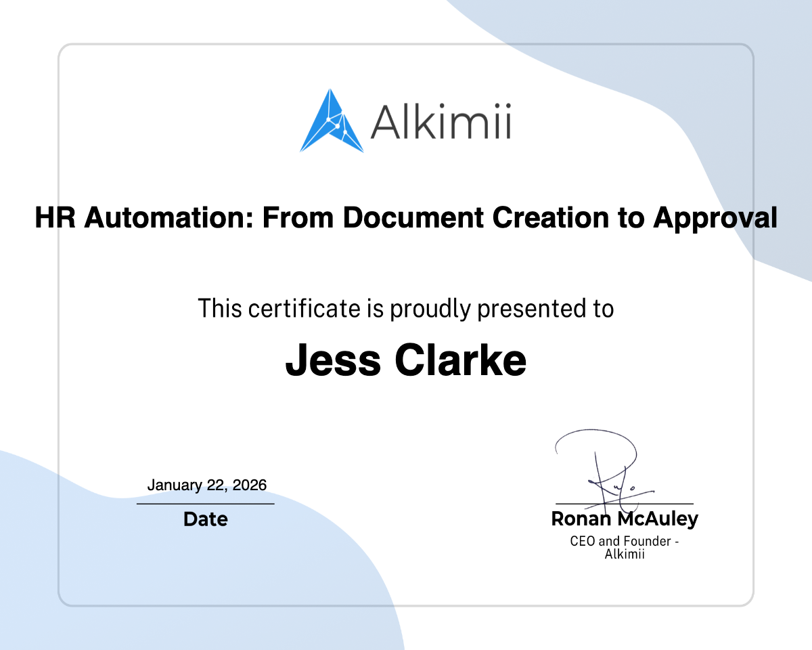Screen dimensions: 812x650
Task: Select the presented-to introduction text
Action: (406, 308)
